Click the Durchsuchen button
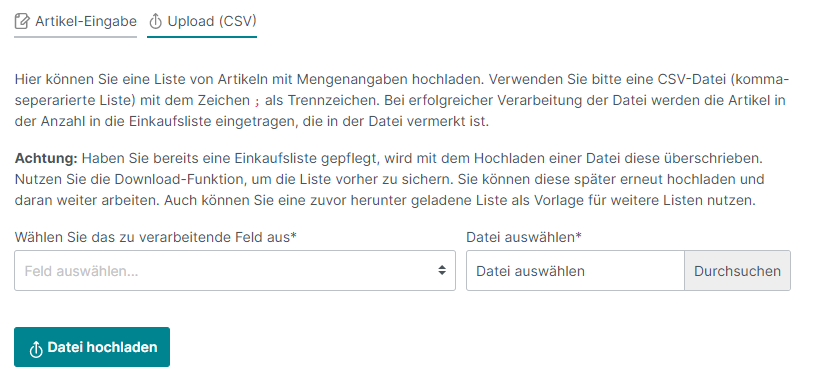Viewport: 823px width, 376px height. click(x=737, y=270)
